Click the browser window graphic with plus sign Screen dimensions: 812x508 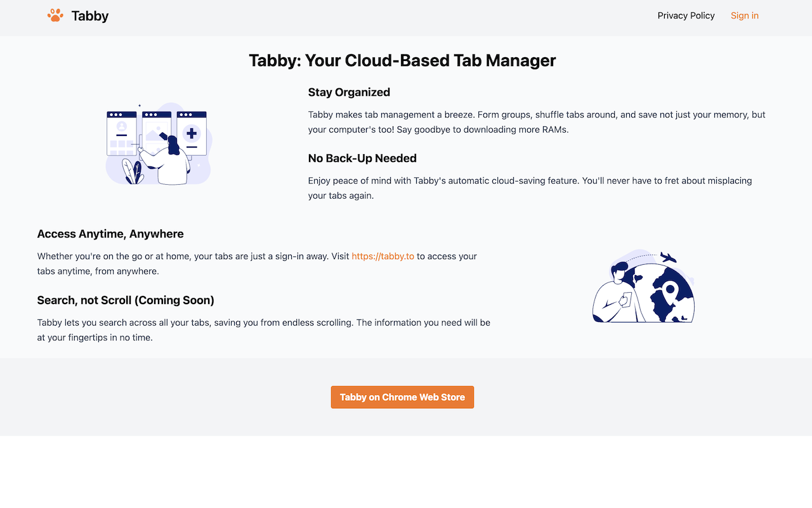pyautogui.click(x=192, y=133)
